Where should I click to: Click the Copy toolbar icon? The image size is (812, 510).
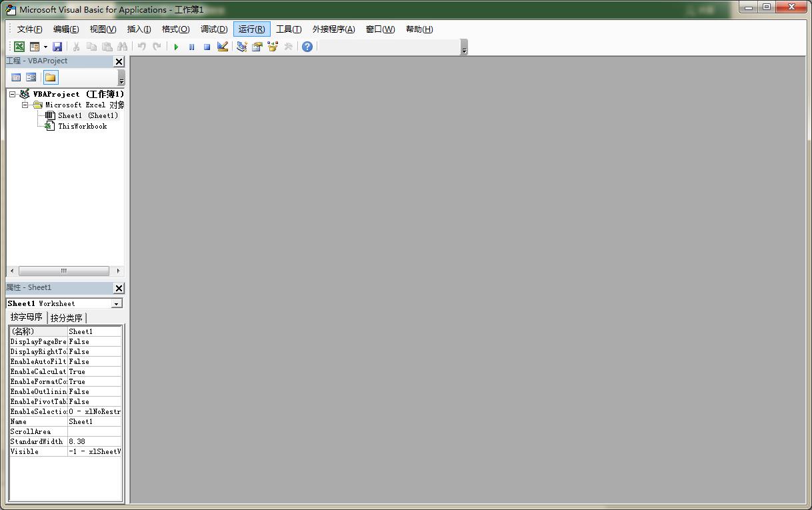[91, 47]
